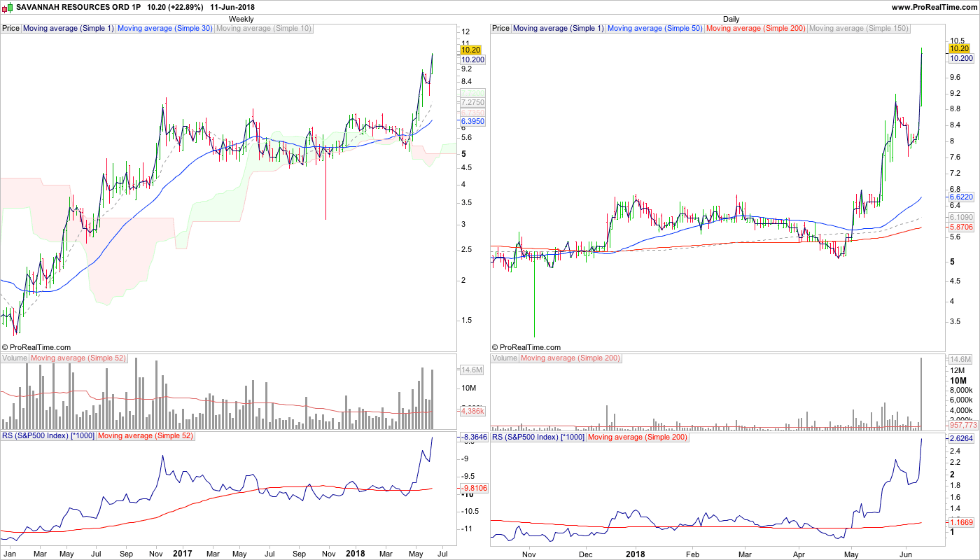Image resolution: width=980 pixels, height=560 pixels.
Task: Open Moving average (Simple 200) in the Daily RS panel
Action: tap(638, 437)
